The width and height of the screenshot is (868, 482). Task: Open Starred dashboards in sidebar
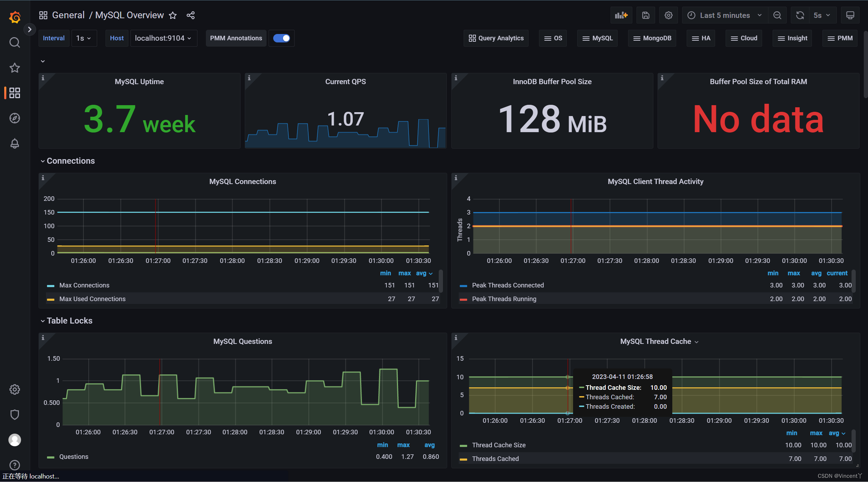pos(14,68)
